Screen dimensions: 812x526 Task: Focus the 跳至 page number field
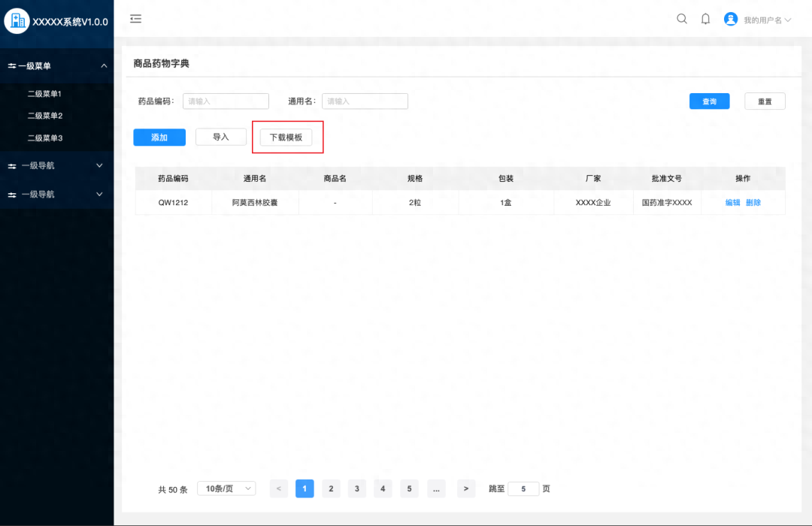tap(523, 488)
